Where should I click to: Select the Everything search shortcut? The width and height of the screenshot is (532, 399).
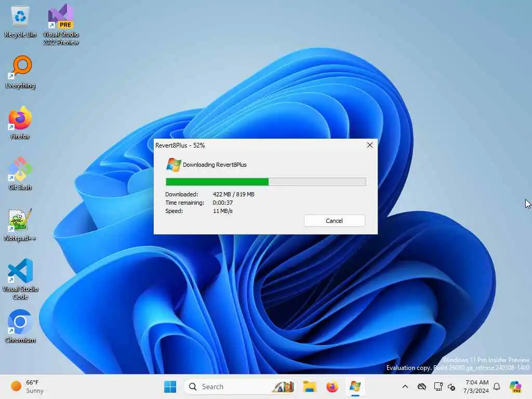[x=20, y=72]
